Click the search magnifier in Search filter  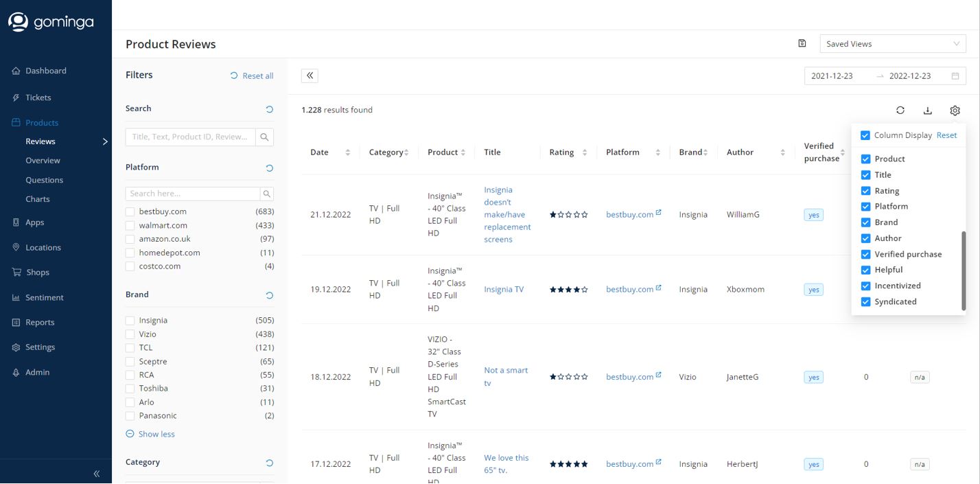coord(264,137)
